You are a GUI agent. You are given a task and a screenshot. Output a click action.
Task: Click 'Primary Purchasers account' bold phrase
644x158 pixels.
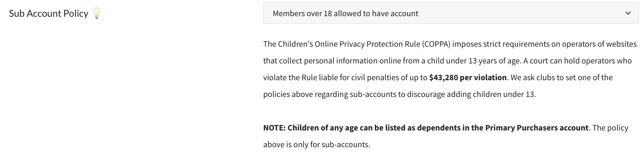pyautogui.click(x=537, y=128)
